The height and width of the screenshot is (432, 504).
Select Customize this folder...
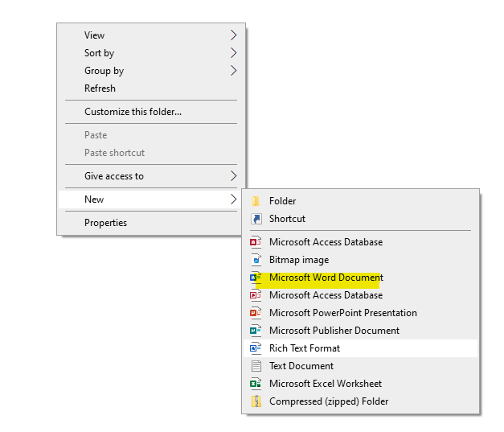click(x=151, y=112)
